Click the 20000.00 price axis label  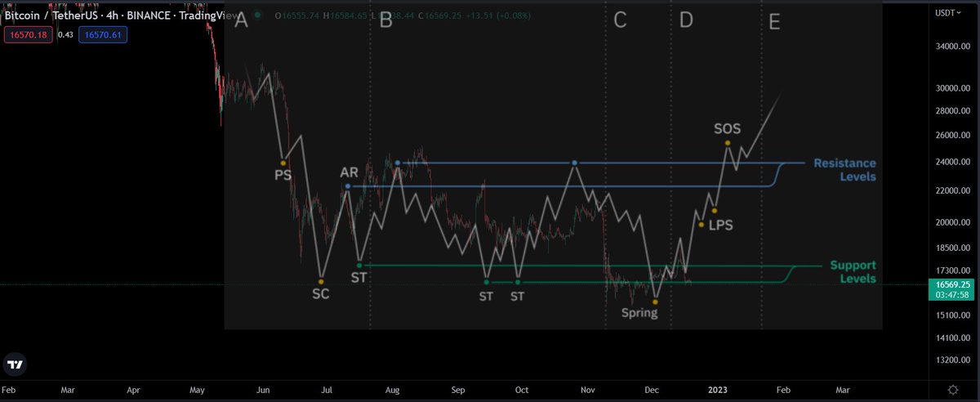[x=951, y=222]
